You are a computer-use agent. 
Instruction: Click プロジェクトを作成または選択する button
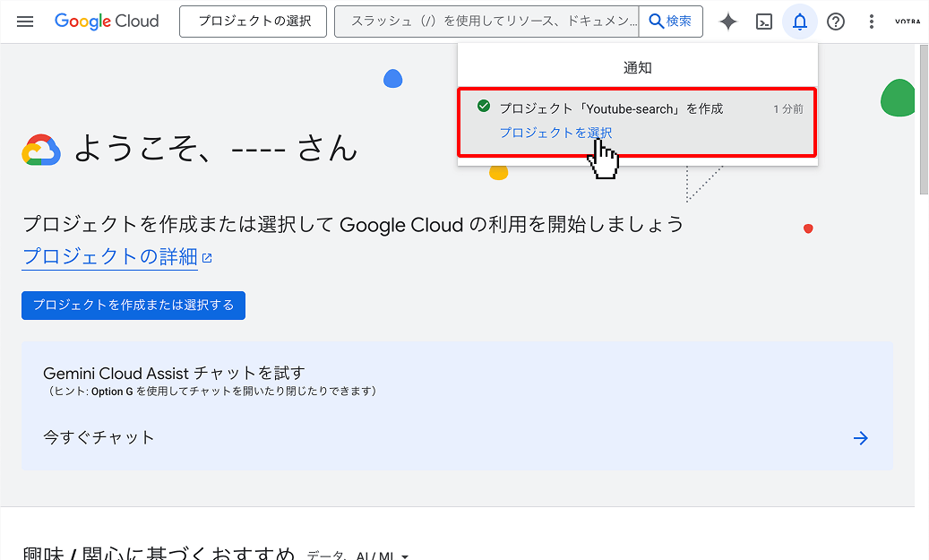(133, 306)
